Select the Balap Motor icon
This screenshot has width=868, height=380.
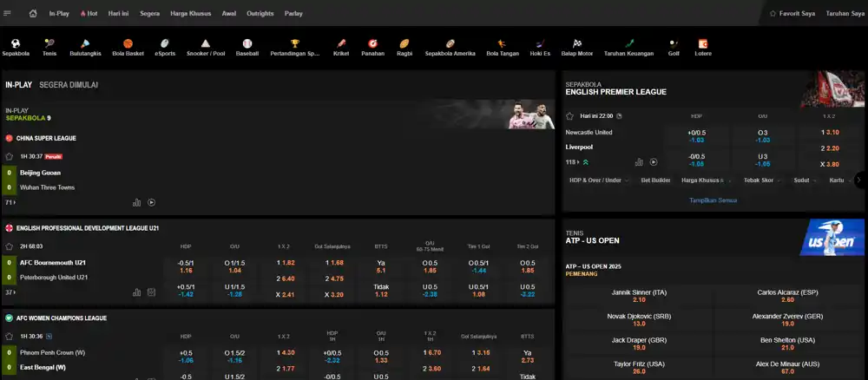coord(577,43)
